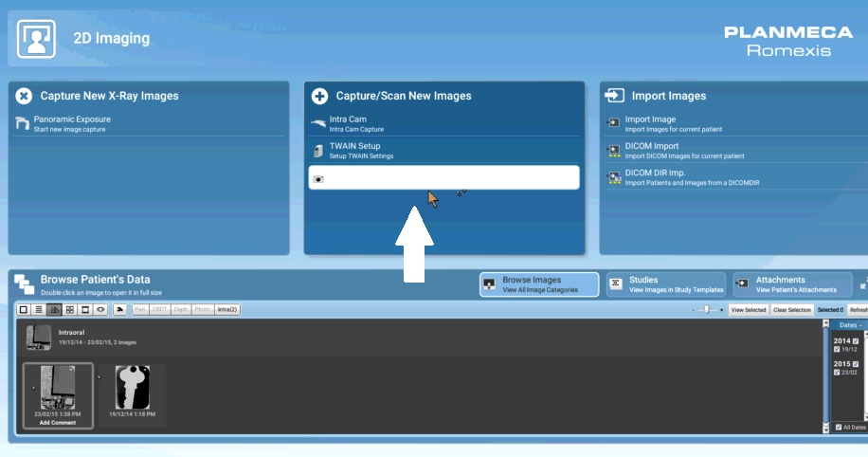The width and height of the screenshot is (868, 457).
Task: Adjust the thumbnail size slider
Action: click(707, 310)
